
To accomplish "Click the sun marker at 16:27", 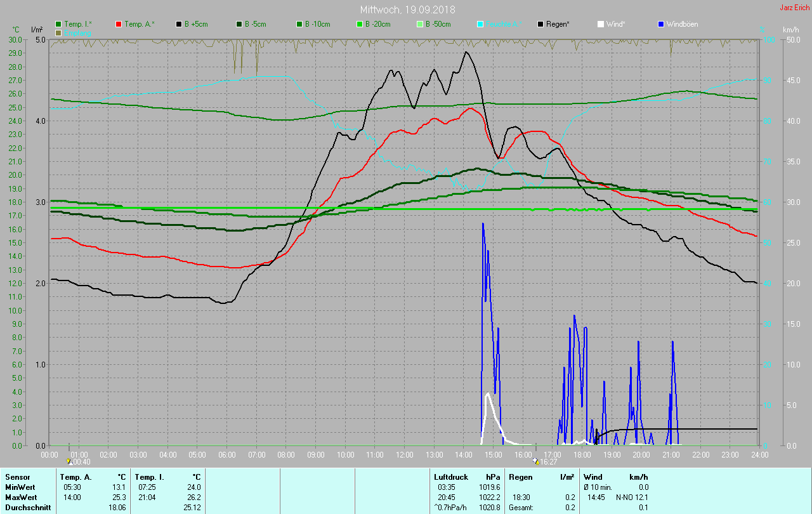I will click(x=537, y=461).
